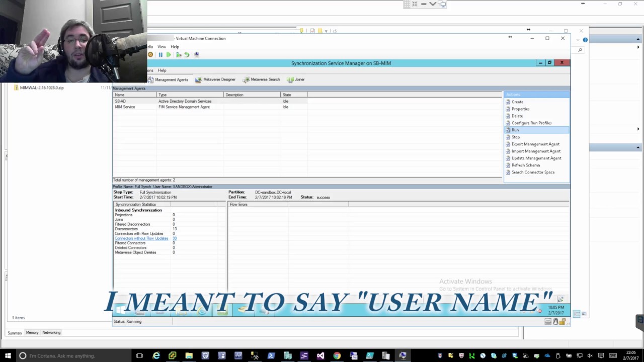Viewport: 644px width, 362px height.
Task: Open PowerShell from taskbar
Action: [271, 356]
